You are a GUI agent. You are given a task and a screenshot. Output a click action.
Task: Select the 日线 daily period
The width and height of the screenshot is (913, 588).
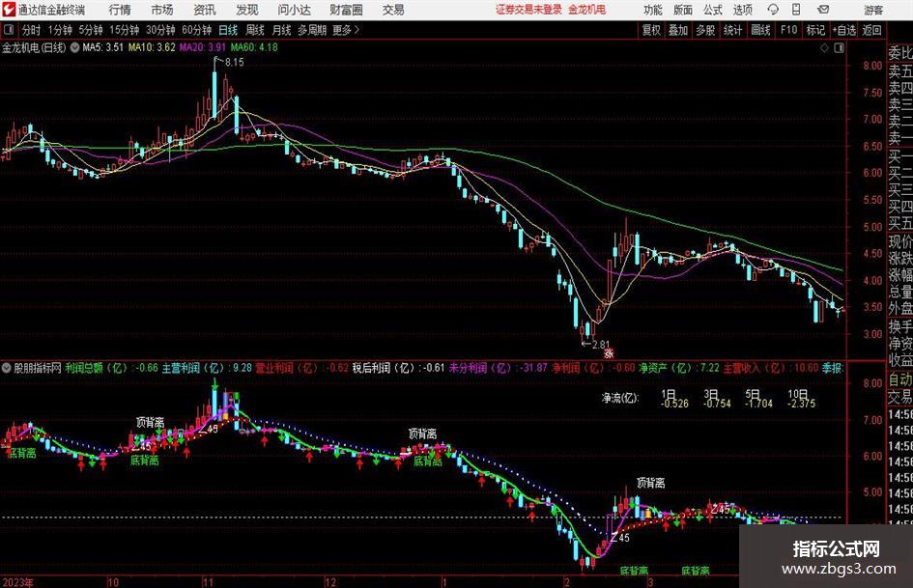pyautogui.click(x=228, y=30)
